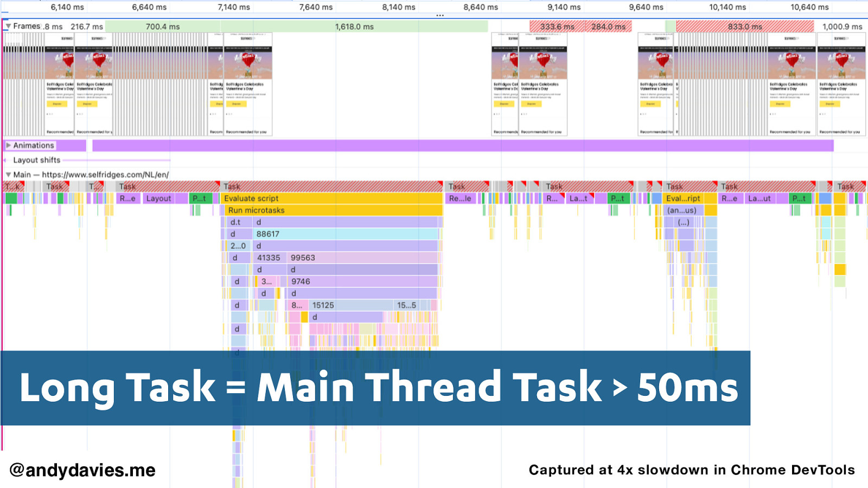
Task: Select the 88617 function block
Action: pos(345,234)
